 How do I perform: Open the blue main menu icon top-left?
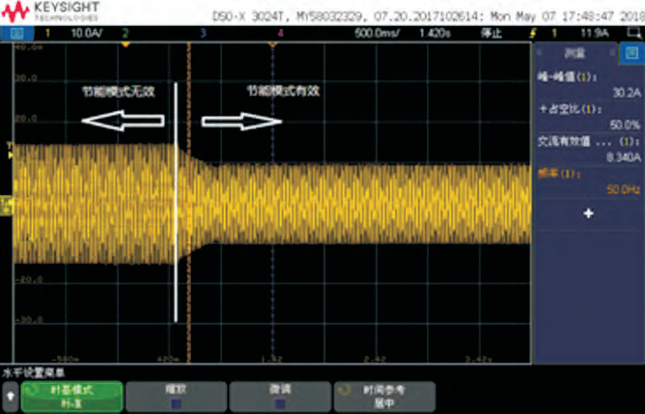[x=16, y=32]
